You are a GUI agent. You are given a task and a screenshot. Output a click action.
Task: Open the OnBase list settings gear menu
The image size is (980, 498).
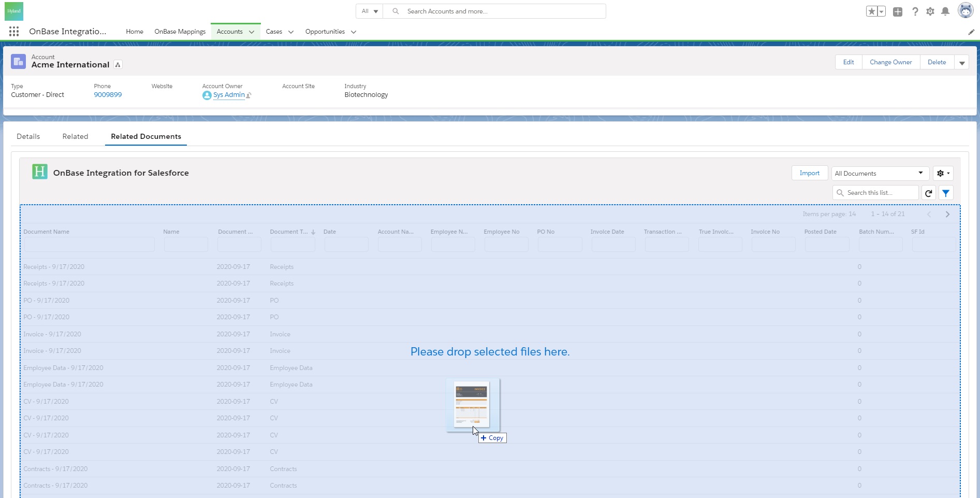[943, 173]
